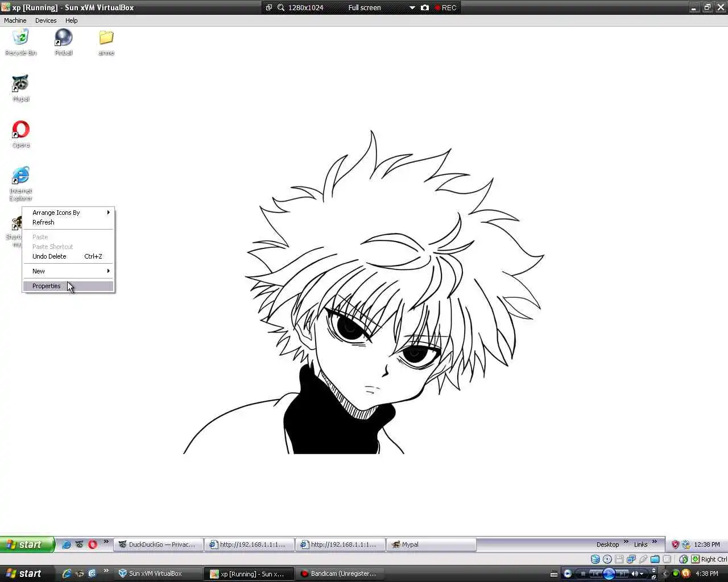Image resolution: width=728 pixels, height=582 pixels.
Task: Switch to Bandicam taskbar button
Action: point(340,573)
